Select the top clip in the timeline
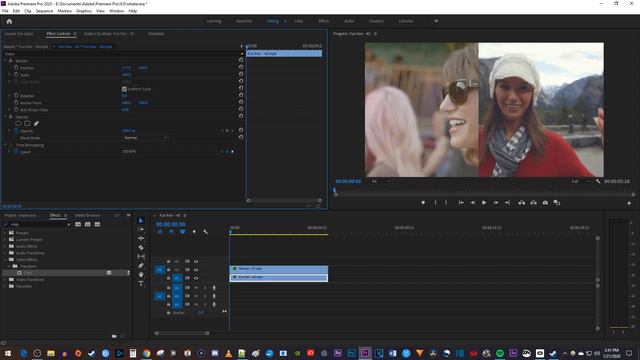This screenshot has height=360, width=640. (279, 269)
